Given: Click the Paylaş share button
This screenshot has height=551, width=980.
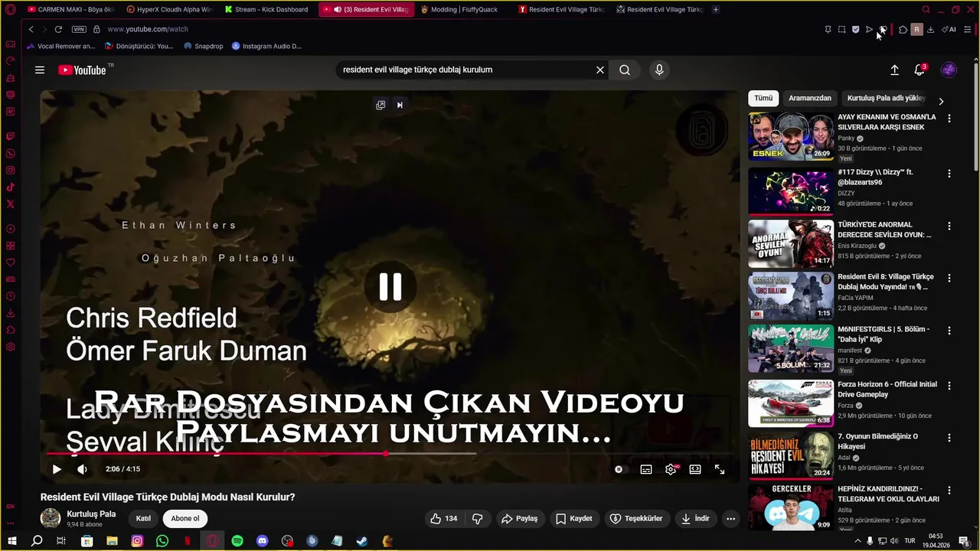Looking at the screenshot, I should 520,518.
